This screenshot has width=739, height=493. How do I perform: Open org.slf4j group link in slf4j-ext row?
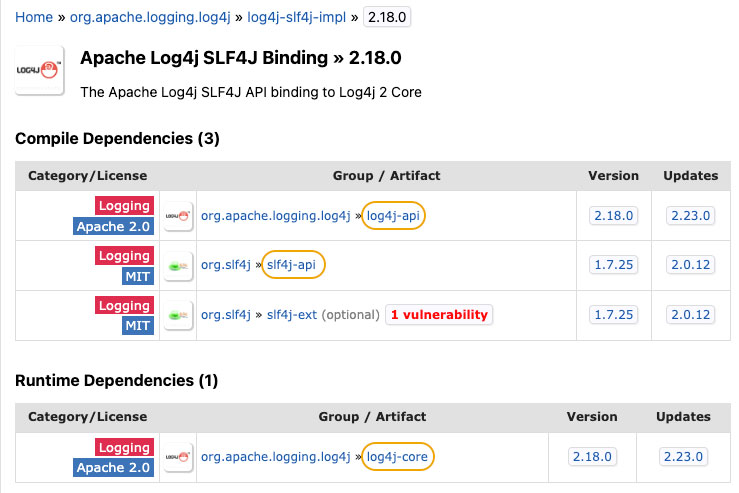click(226, 315)
